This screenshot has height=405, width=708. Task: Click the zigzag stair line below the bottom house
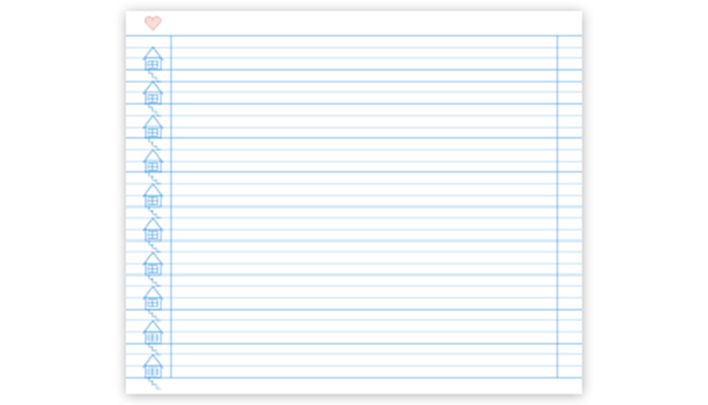[154, 384]
